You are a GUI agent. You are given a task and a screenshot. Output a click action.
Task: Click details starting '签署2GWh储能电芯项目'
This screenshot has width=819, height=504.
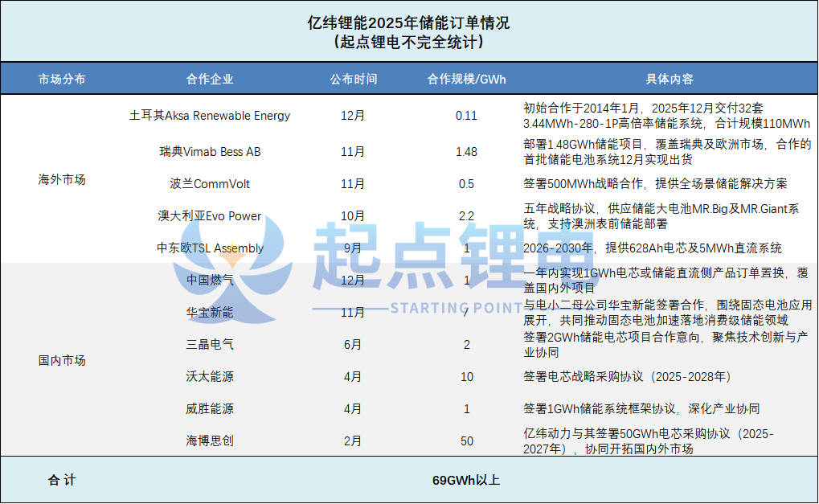coord(666,345)
